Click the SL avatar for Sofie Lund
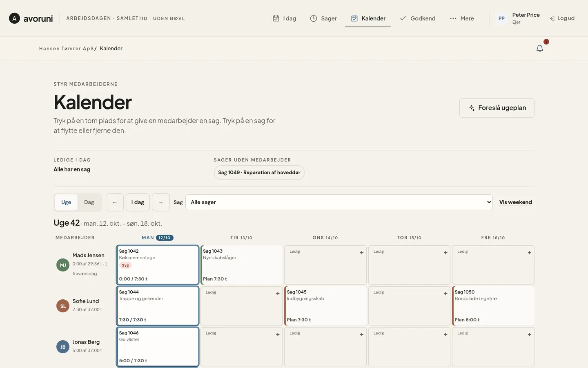The height and width of the screenshot is (368, 588). point(63,306)
